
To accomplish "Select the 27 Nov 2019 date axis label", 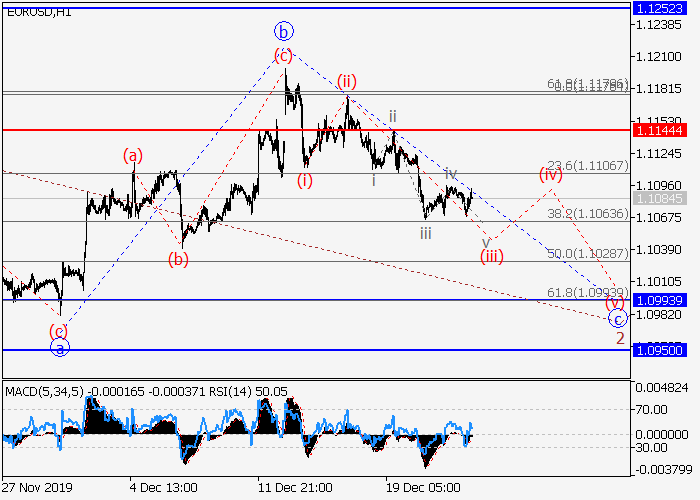I will pos(37,486).
